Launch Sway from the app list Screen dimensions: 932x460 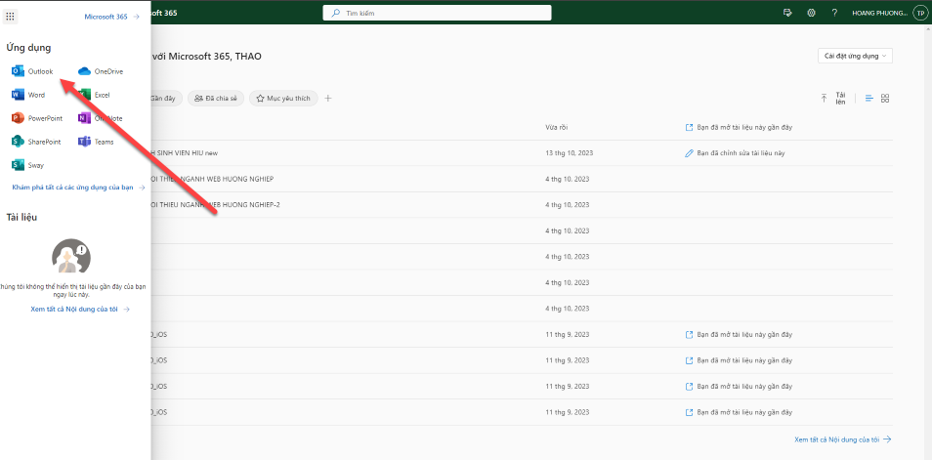[28, 165]
